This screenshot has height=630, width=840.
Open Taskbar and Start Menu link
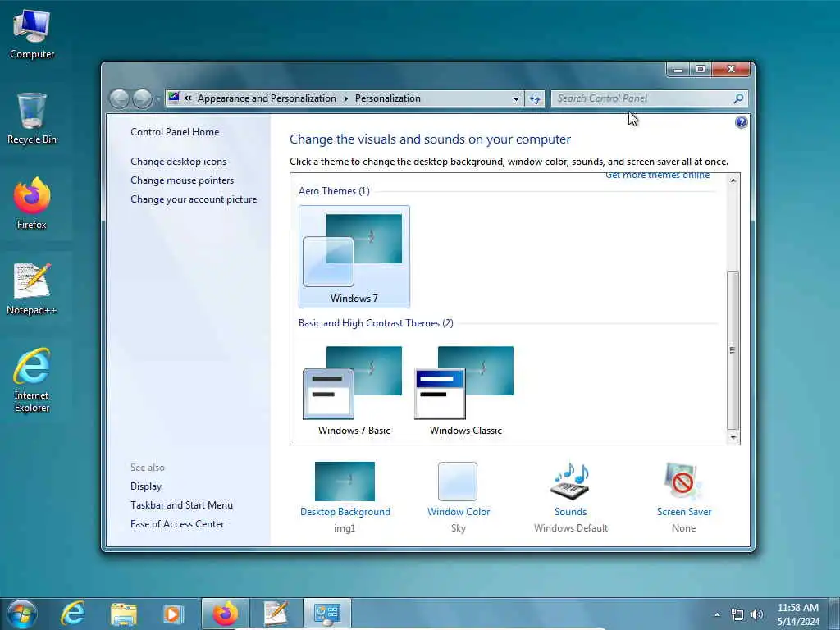click(181, 505)
